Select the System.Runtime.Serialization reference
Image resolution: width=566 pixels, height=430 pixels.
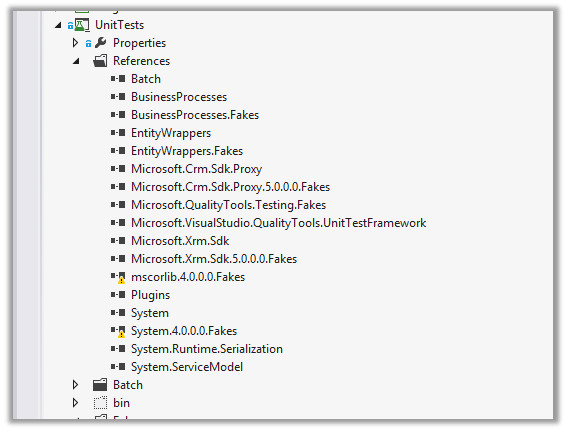pos(207,349)
